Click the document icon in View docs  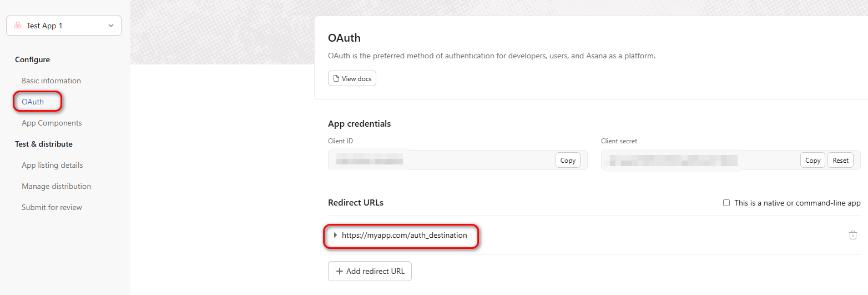point(336,79)
